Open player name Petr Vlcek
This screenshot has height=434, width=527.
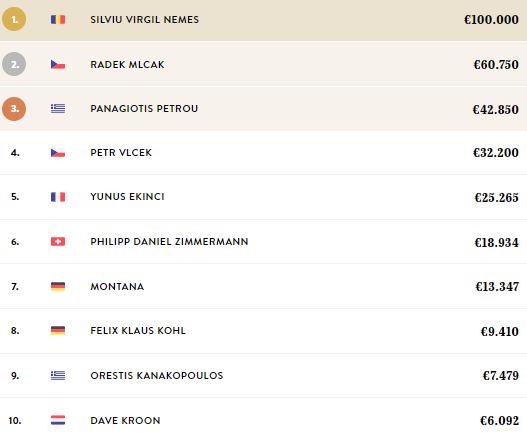click(x=121, y=153)
